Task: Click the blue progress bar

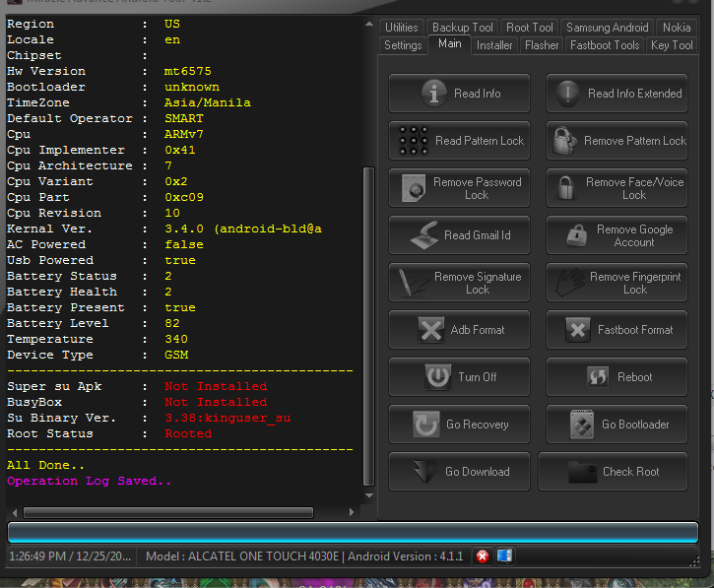Action: coord(357,533)
